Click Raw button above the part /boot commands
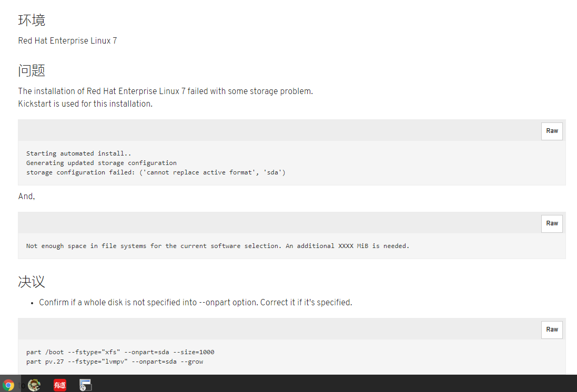 point(552,330)
